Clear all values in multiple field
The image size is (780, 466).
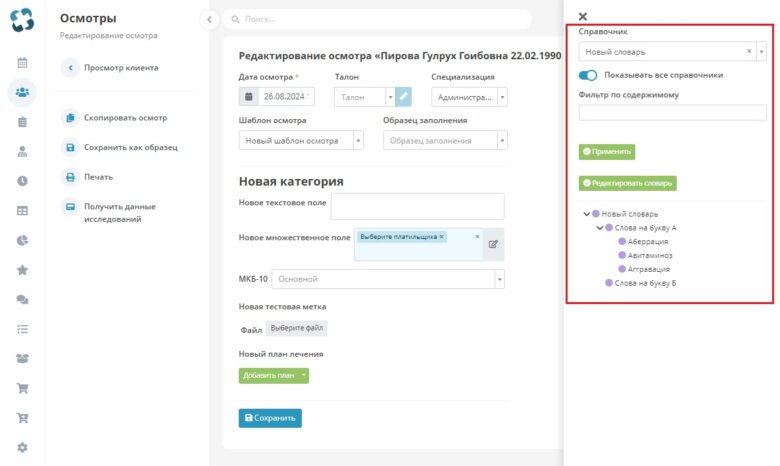(x=477, y=237)
